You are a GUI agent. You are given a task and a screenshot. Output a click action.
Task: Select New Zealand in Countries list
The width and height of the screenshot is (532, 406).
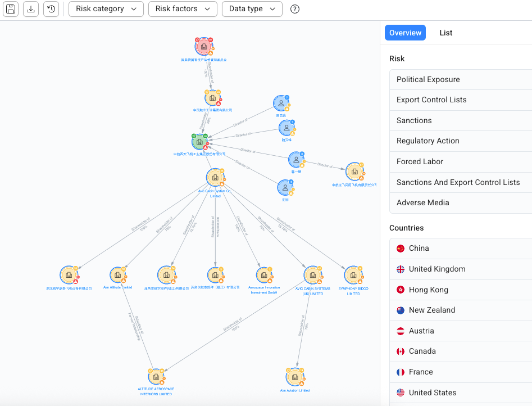(461, 310)
